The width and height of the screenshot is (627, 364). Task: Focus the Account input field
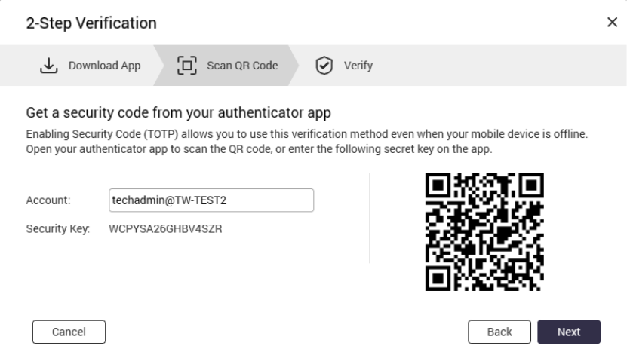[211, 200]
